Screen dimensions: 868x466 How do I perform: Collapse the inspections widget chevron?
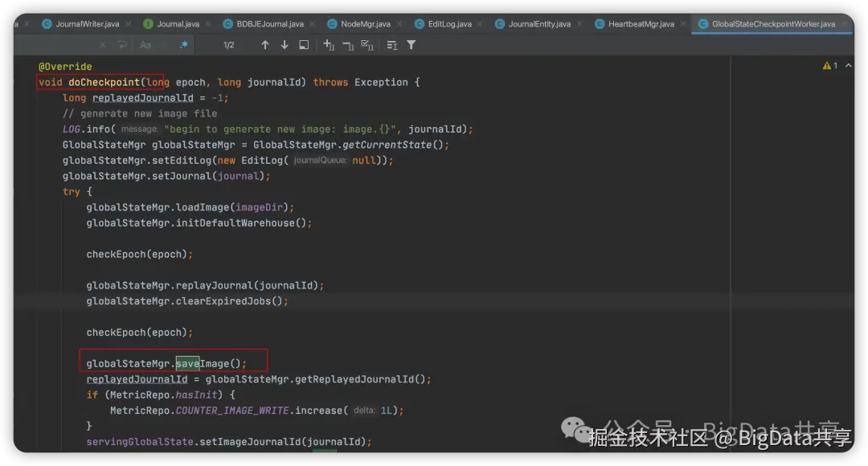pos(849,65)
